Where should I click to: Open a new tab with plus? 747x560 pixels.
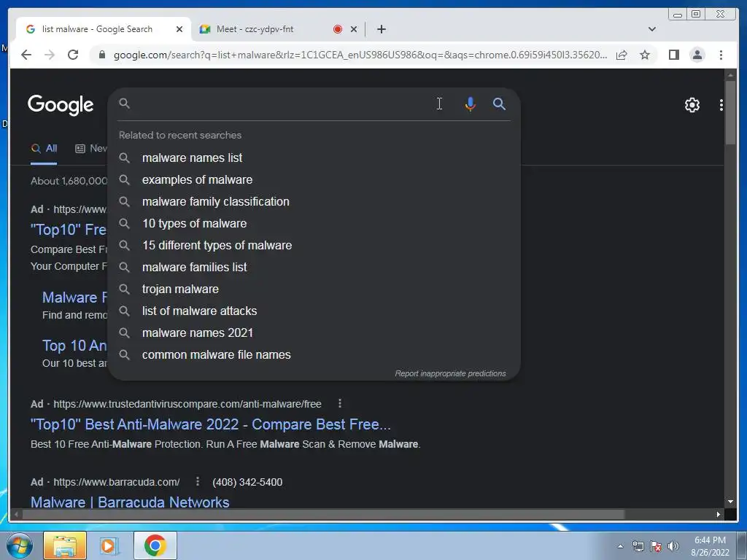(x=381, y=29)
